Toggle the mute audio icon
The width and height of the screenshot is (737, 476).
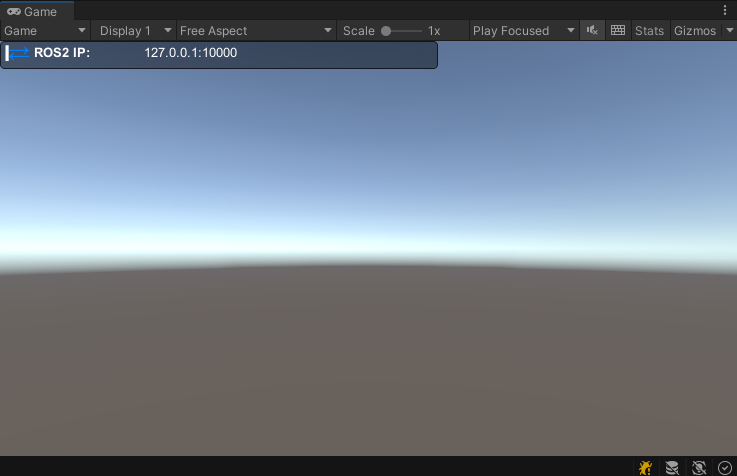(x=592, y=31)
